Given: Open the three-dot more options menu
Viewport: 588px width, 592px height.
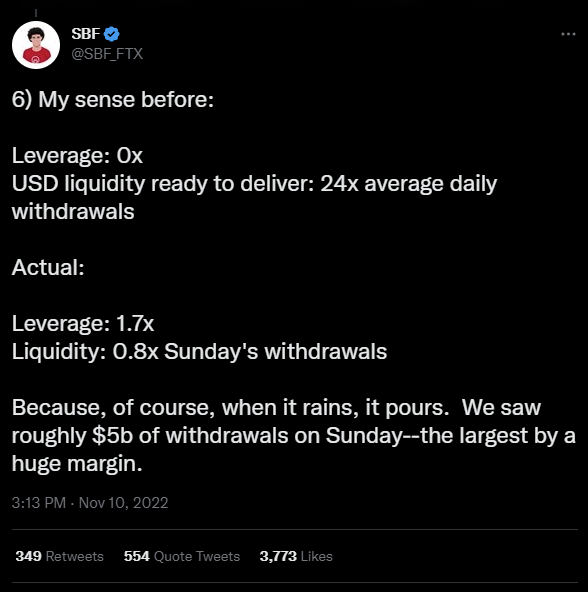Looking at the screenshot, I should coord(568,34).
